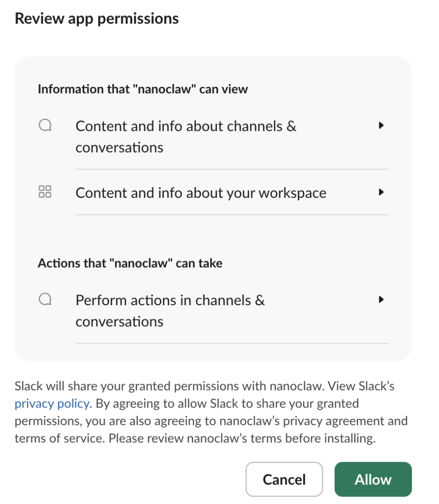
Task: Select "Perform actions in channels & conversations" row
Action: pyautogui.click(x=170, y=311)
